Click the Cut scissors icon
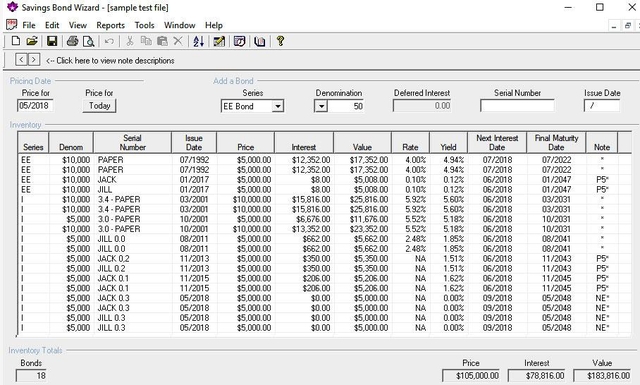640x385 pixels. [x=130, y=41]
